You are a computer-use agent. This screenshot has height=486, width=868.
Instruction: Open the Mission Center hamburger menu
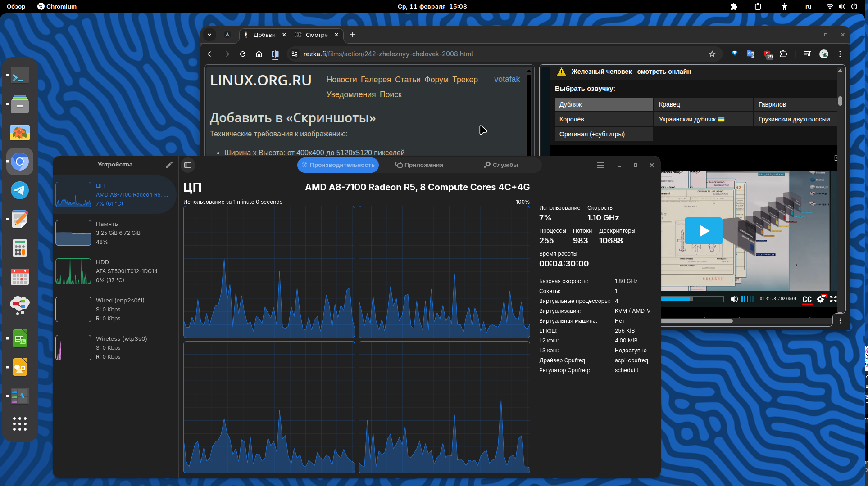[x=600, y=165]
